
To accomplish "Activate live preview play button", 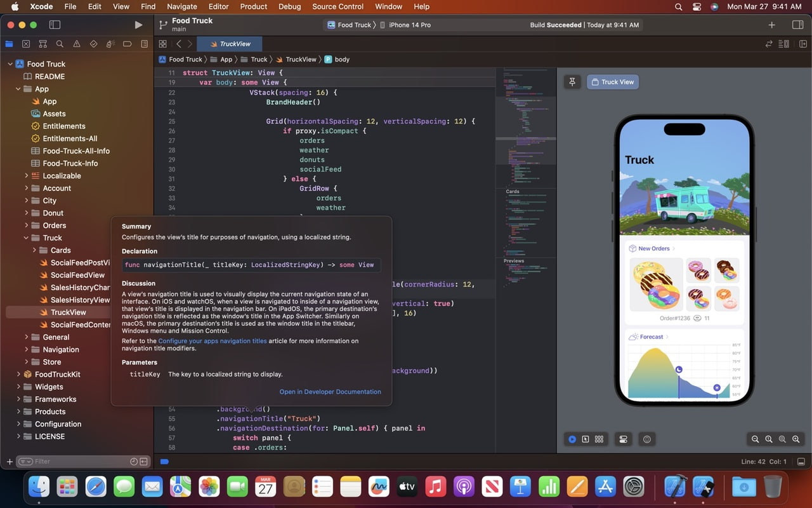I will click(573, 439).
